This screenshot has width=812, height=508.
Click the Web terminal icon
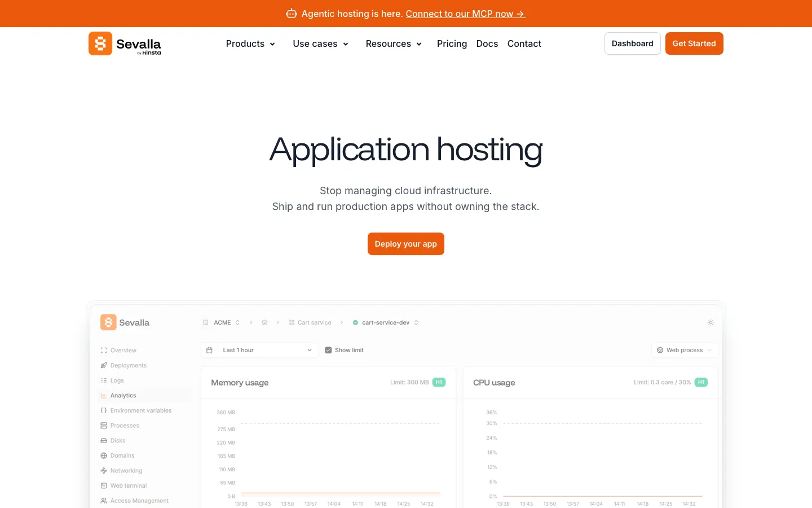point(104,485)
